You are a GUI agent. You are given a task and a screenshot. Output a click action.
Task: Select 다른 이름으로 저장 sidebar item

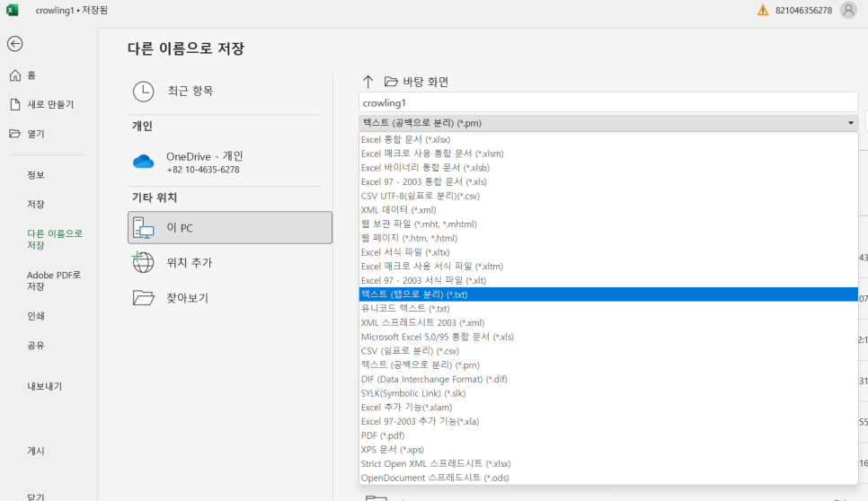coord(54,239)
